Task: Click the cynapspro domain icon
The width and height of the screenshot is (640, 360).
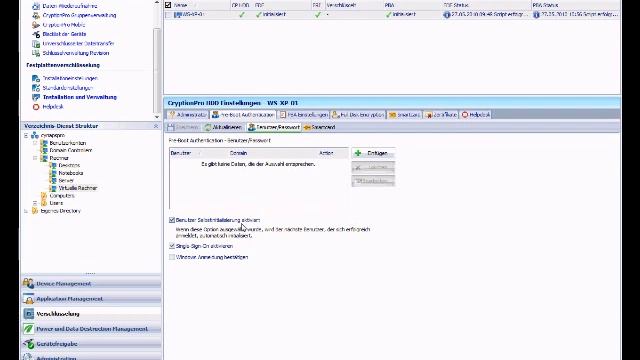Action: 35,135
